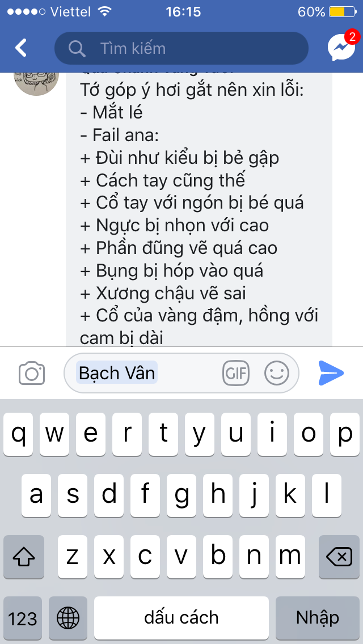Image resolution: width=363 pixels, height=644 pixels.
Task: Select the highlighted Bạch Vân mention tag
Action: [117, 373]
